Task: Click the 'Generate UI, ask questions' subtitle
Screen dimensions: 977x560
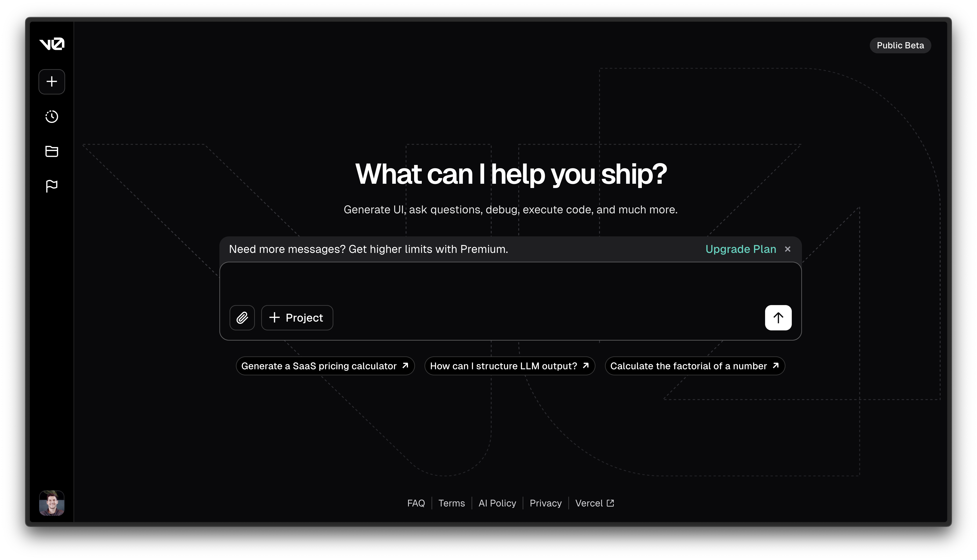Action: tap(510, 210)
